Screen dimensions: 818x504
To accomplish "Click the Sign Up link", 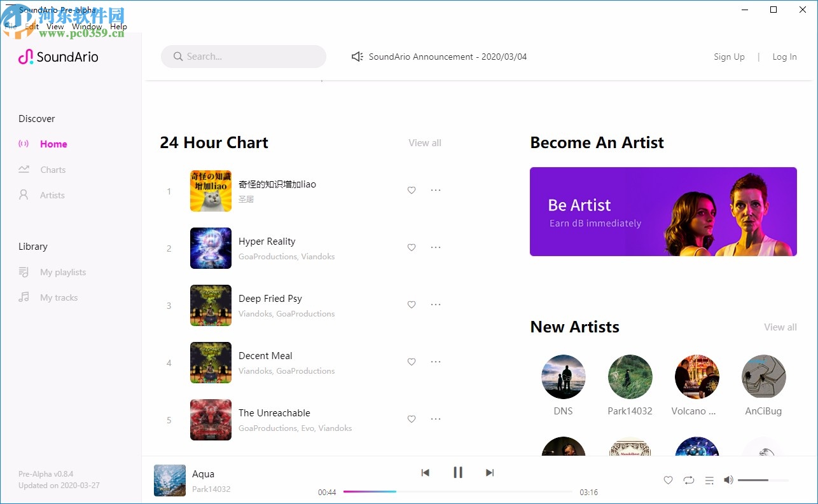I will tap(729, 57).
